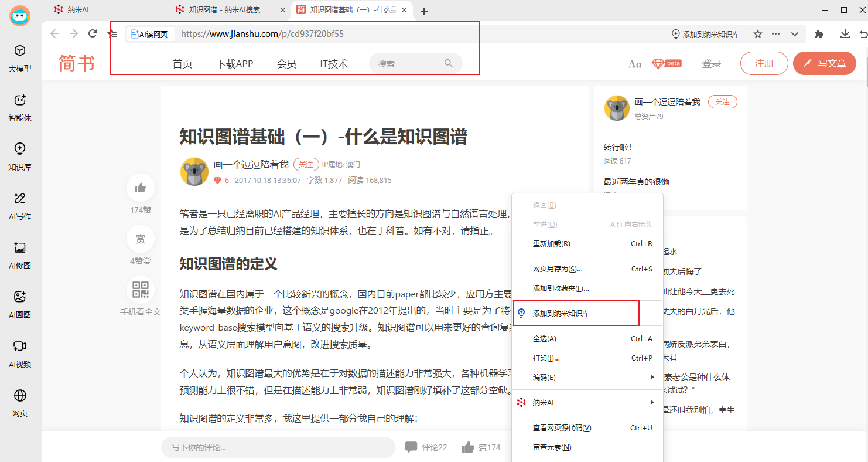This screenshot has height=462, width=868.
Task: Click the undo-close arrow icon in toolbar
Action: click(863, 34)
